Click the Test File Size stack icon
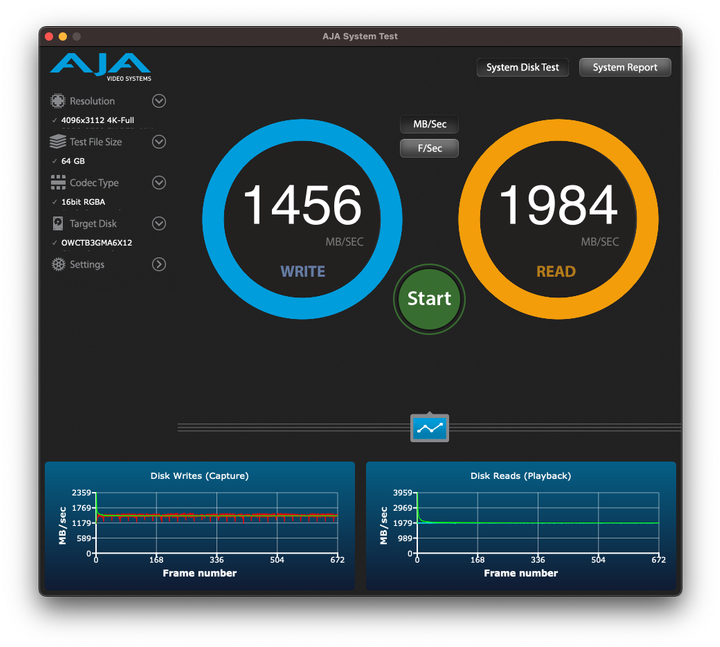Viewport: 720px width, 647px height. [x=58, y=142]
